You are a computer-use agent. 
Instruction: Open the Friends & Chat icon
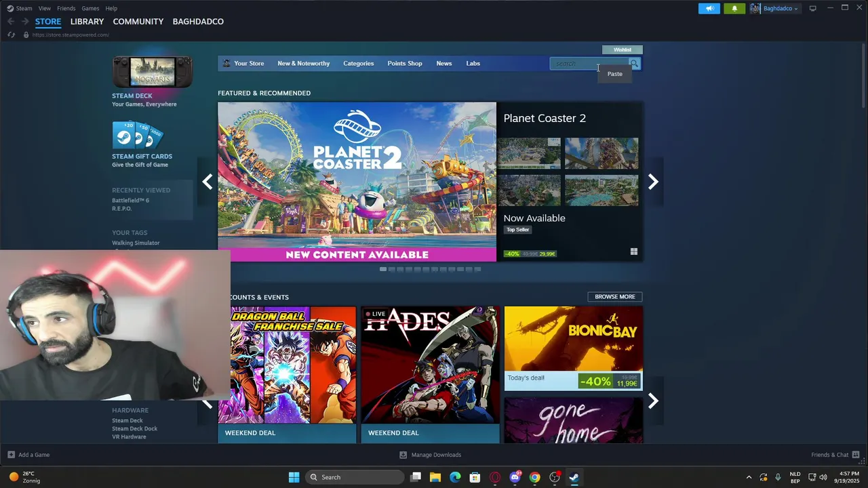pos(856,455)
